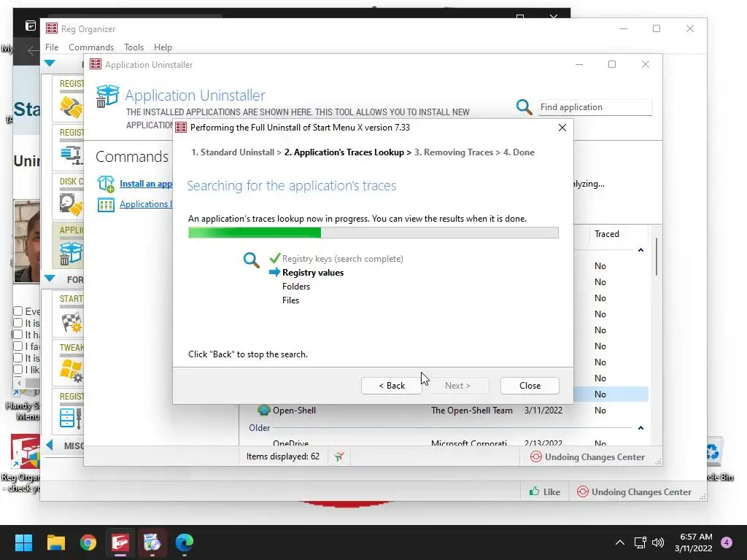Image resolution: width=747 pixels, height=560 pixels.
Task: Select the Folders search step text
Action: click(x=296, y=286)
